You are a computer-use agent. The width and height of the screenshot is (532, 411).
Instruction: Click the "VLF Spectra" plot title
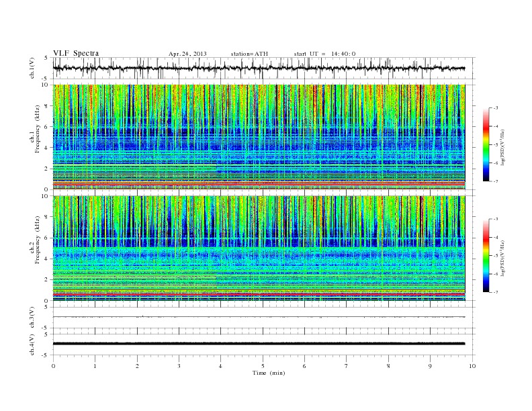[x=76, y=53]
